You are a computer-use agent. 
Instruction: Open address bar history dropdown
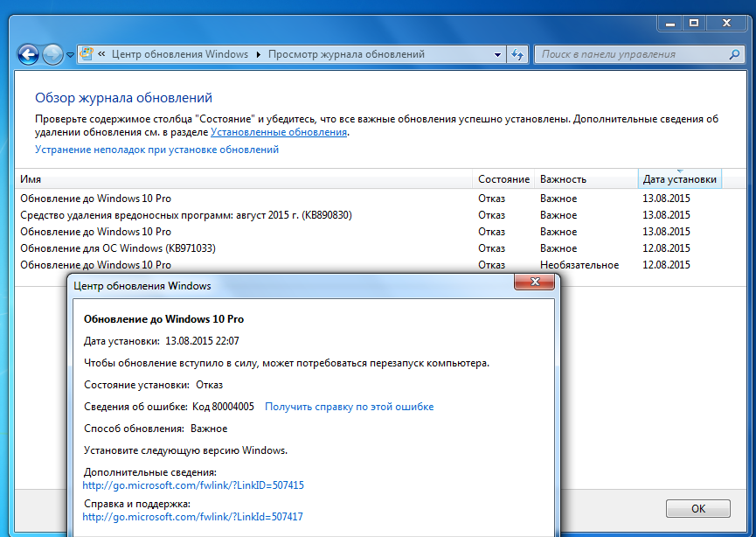pos(497,55)
